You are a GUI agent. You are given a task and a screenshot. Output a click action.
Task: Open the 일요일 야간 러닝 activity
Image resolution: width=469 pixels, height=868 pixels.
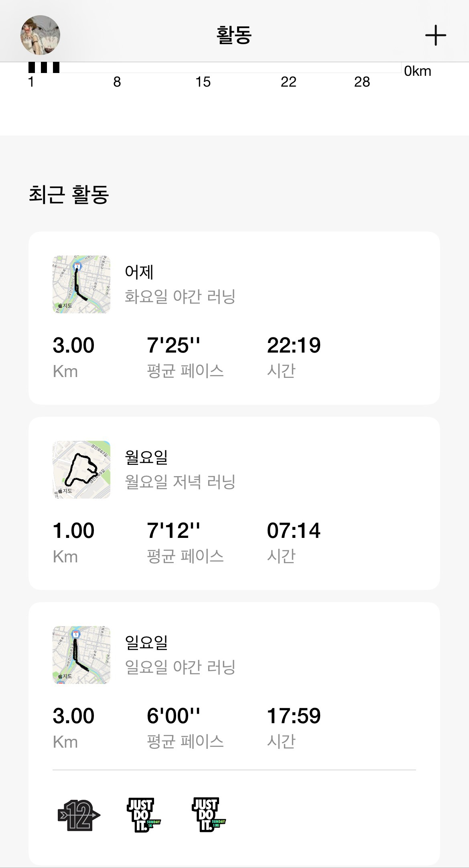(x=180, y=667)
